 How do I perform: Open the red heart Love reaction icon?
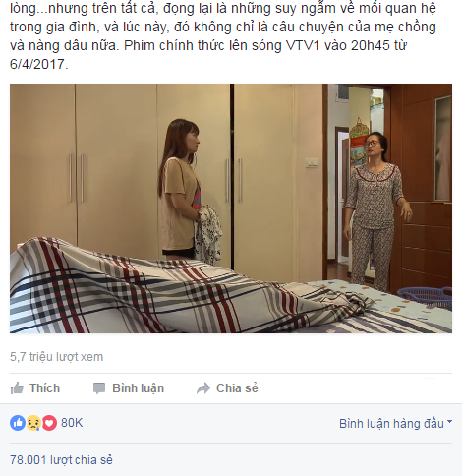pos(49,423)
